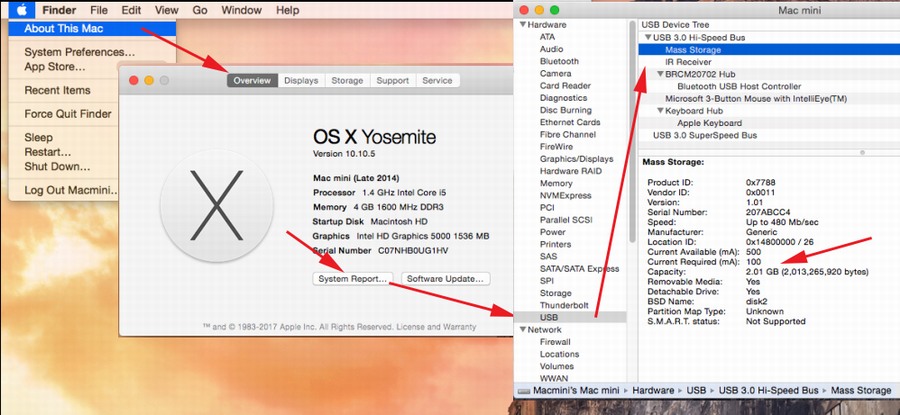Select ATA in the Hardware list
This screenshot has height=415, width=900.
[548, 37]
